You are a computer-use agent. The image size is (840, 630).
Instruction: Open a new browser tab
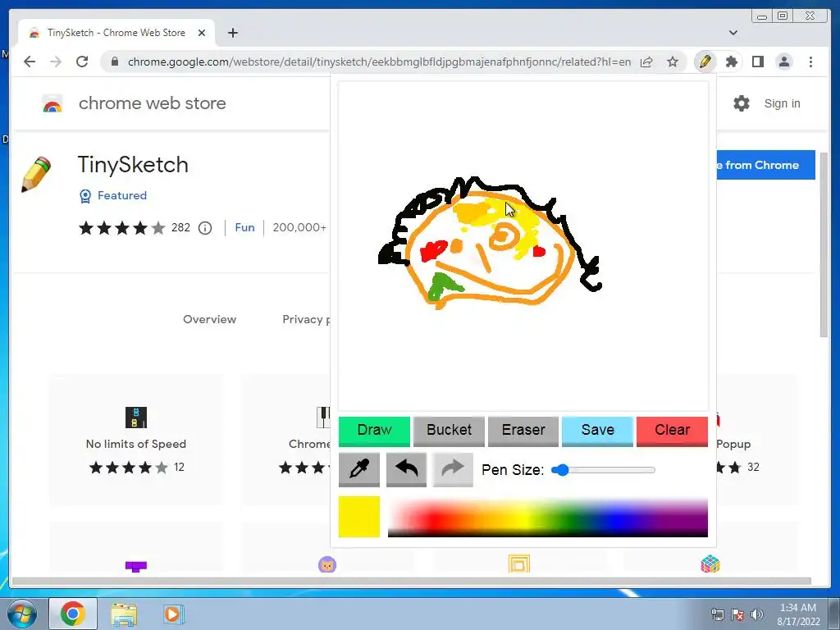pyautogui.click(x=232, y=33)
